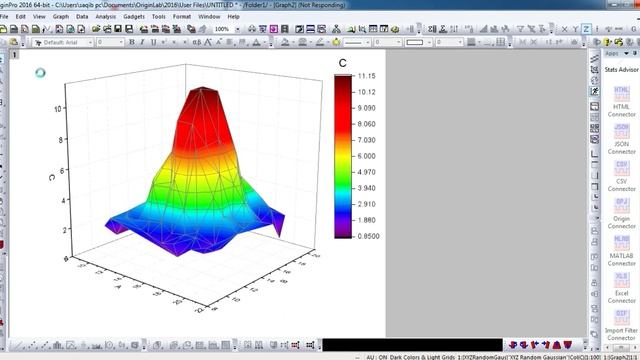Decrease font size with small A icon
The height and width of the screenshot is (360, 640).
point(218,42)
